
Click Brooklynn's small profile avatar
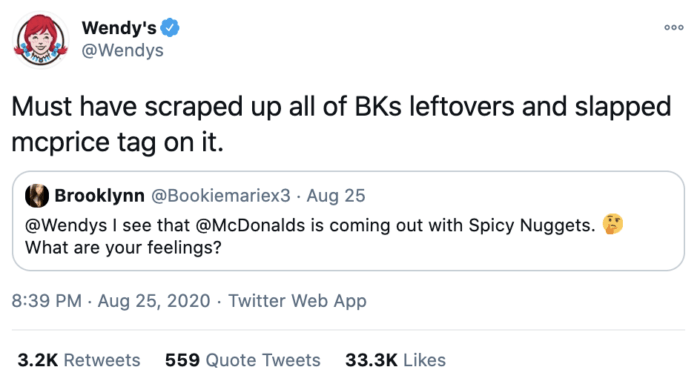37,196
